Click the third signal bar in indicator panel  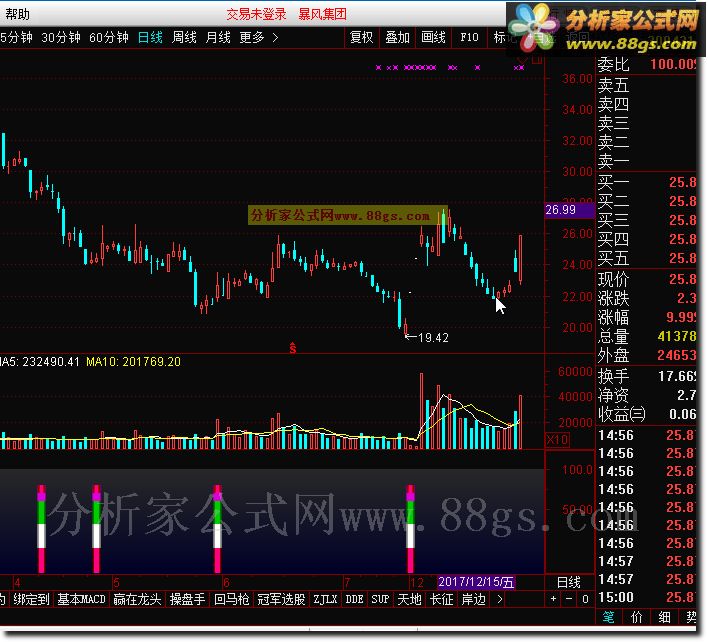click(x=217, y=529)
